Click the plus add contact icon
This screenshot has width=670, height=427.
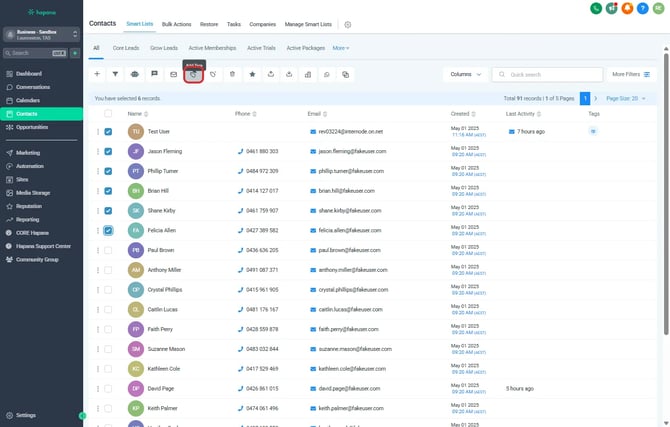tap(97, 74)
